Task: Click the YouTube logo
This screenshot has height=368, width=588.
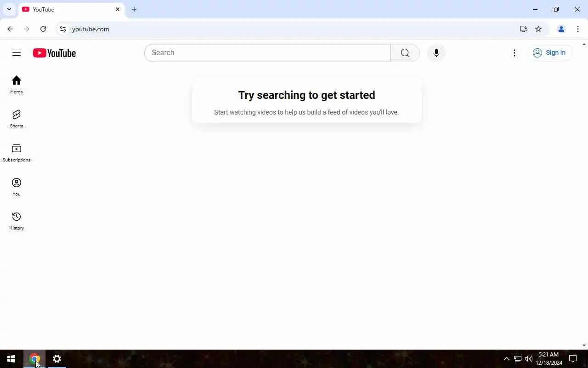Action: click(x=54, y=53)
